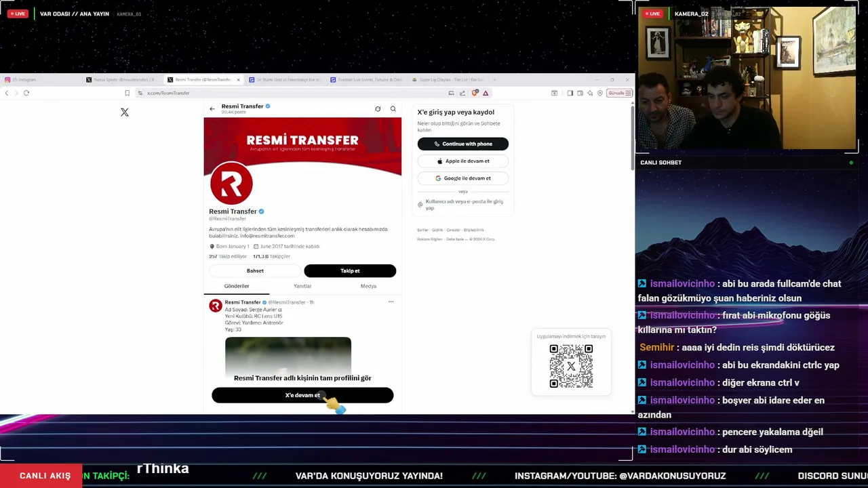The height and width of the screenshot is (488, 868).
Task: Reload the page with the browser refresh icon
Action: 26,93
